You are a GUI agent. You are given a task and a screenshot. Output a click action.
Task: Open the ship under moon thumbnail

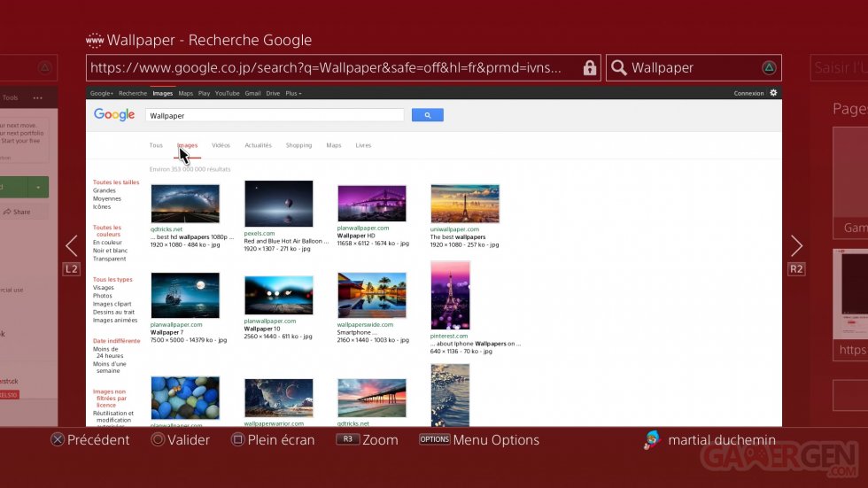tap(185, 296)
